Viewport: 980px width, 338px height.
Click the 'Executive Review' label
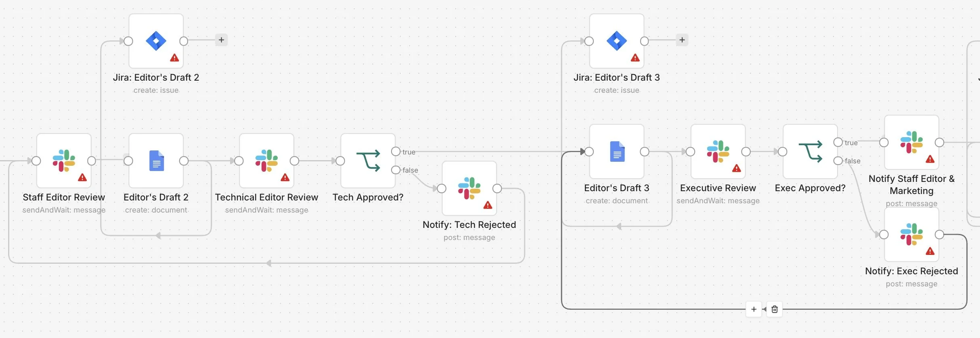pyautogui.click(x=718, y=188)
